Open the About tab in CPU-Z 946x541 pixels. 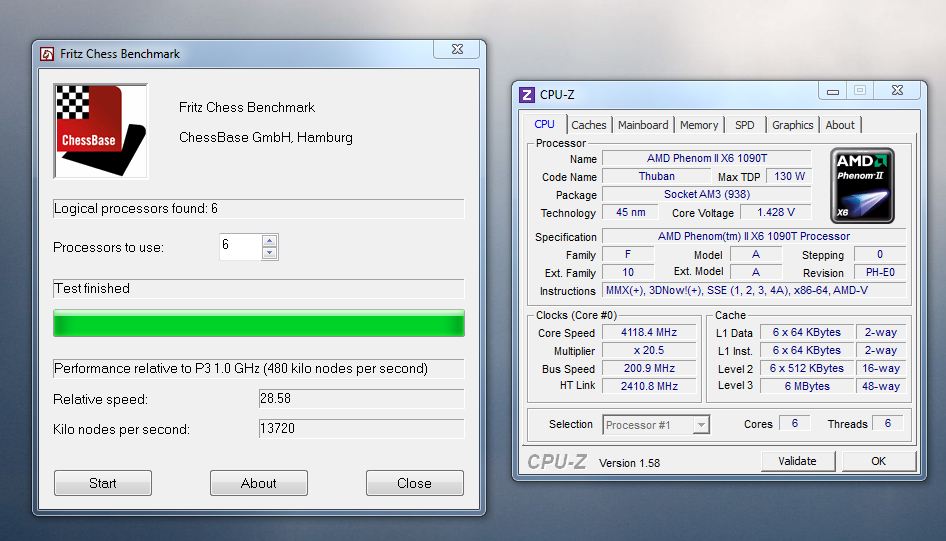tap(840, 125)
